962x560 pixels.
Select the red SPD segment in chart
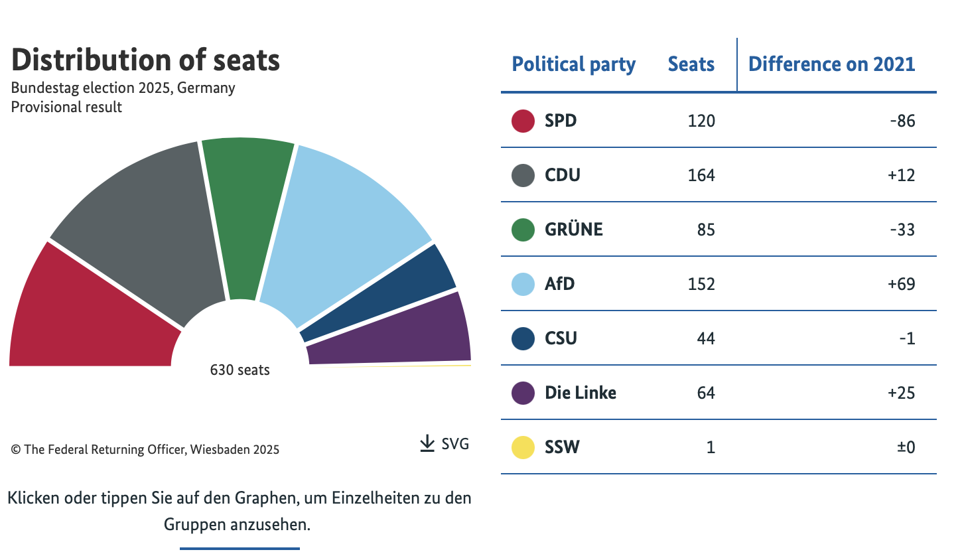[x=86, y=318]
